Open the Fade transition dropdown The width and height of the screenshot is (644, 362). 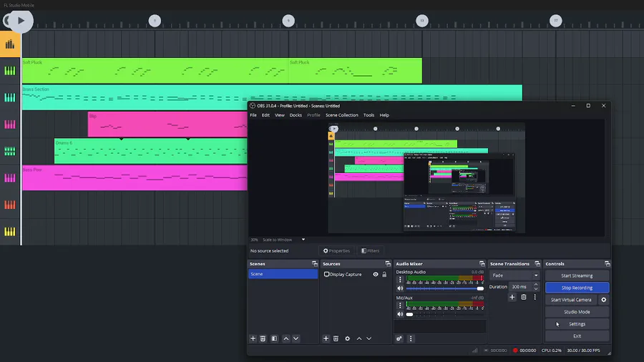click(514, 275)
